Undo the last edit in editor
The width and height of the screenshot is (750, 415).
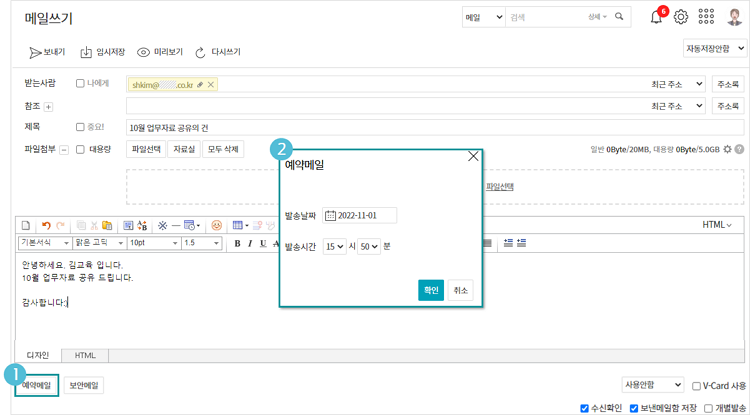pos(46,225)
